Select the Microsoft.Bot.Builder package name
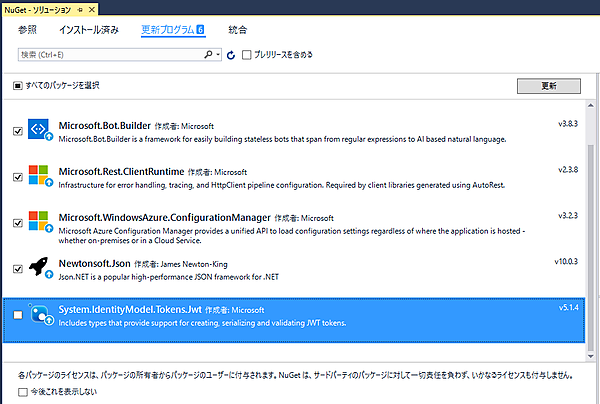The height and width of the screenshot is (404, 600). click(104, 126)
